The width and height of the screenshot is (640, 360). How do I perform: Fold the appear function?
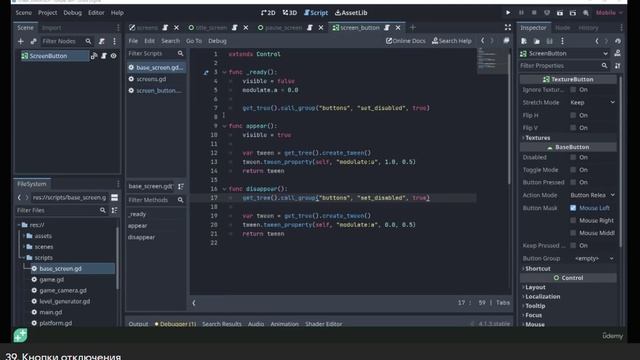[x=224, y=126]
